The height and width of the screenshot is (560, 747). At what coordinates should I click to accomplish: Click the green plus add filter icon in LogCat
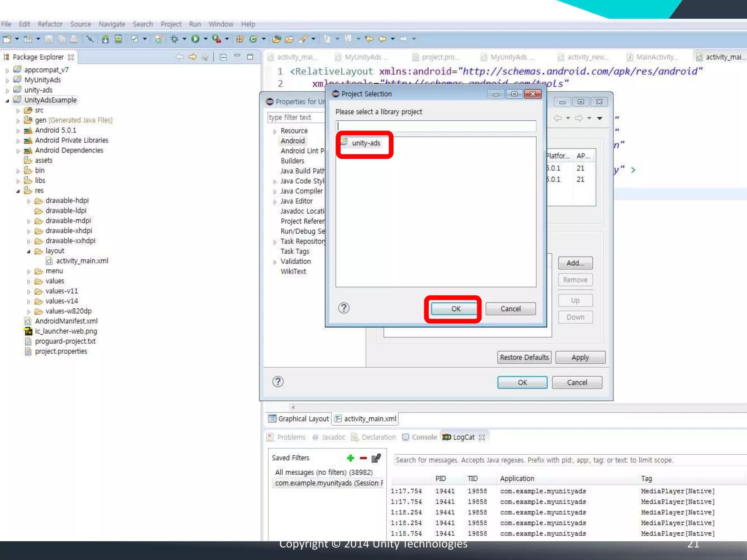[x=350, y=458]
